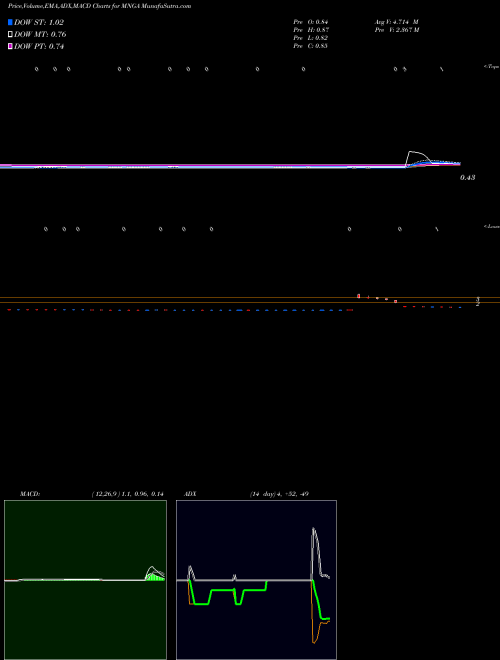Click the white EMA spike on price chart

418,157
